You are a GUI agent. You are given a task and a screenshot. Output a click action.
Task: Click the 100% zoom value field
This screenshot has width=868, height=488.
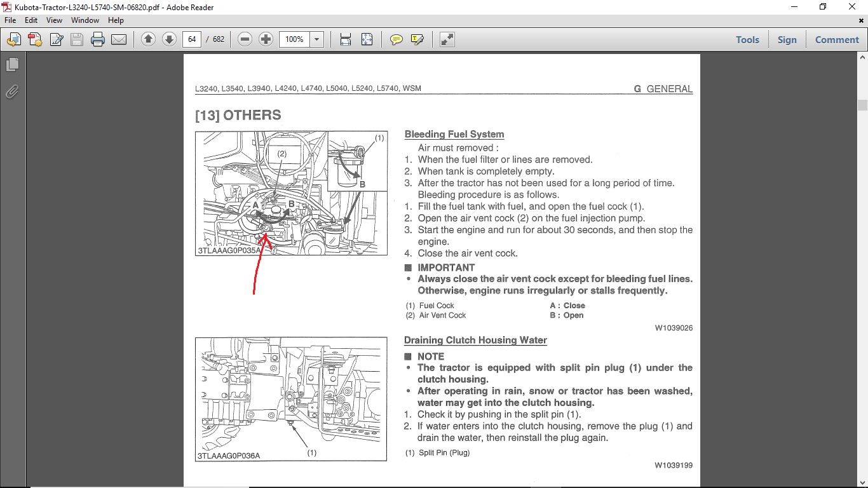(x=294, y=39)
